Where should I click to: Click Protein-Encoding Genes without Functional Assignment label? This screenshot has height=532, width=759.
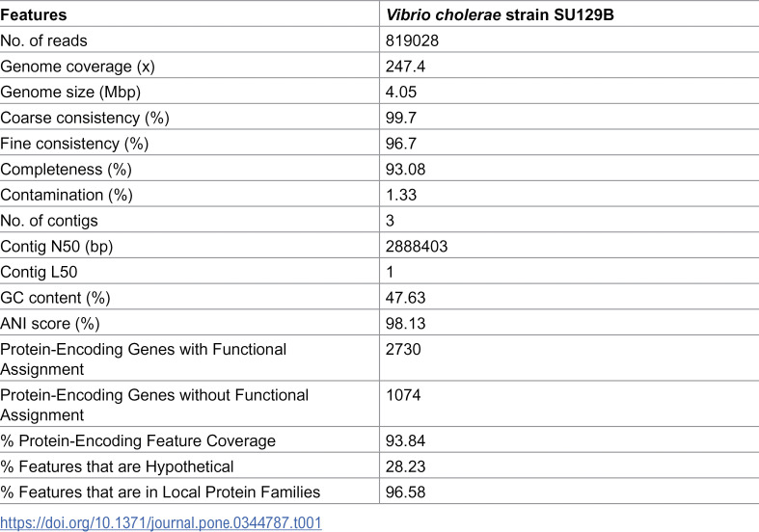pos(154,405)
